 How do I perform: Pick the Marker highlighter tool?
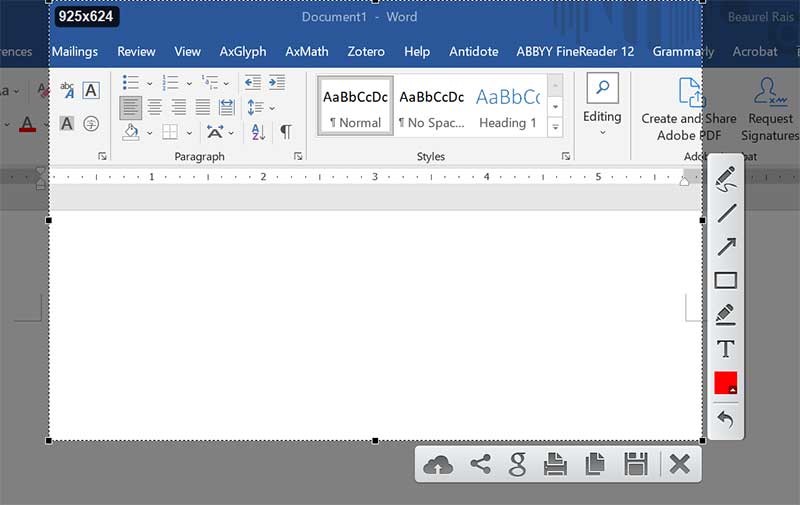[x=726, y=314]
